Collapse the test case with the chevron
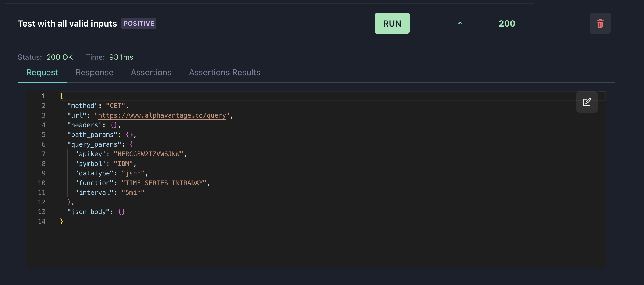This screenshot has height=285, width=644. tap(460, 24)
